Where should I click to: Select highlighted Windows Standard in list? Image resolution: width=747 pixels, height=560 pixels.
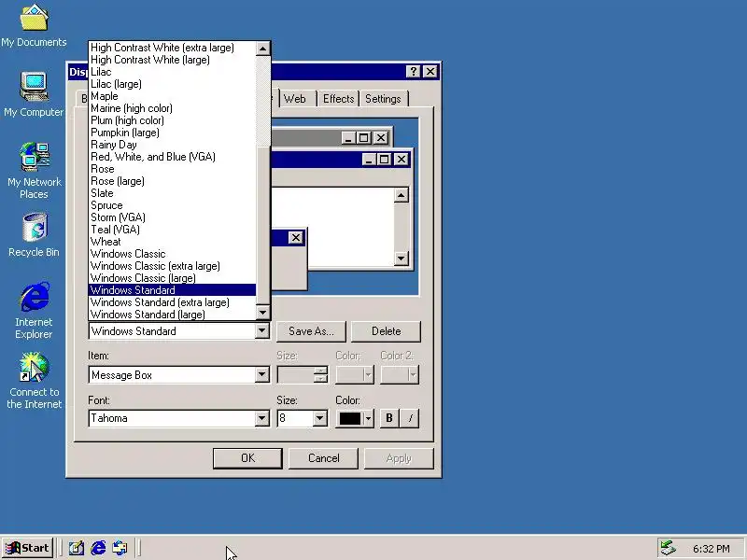pos(172,290)
